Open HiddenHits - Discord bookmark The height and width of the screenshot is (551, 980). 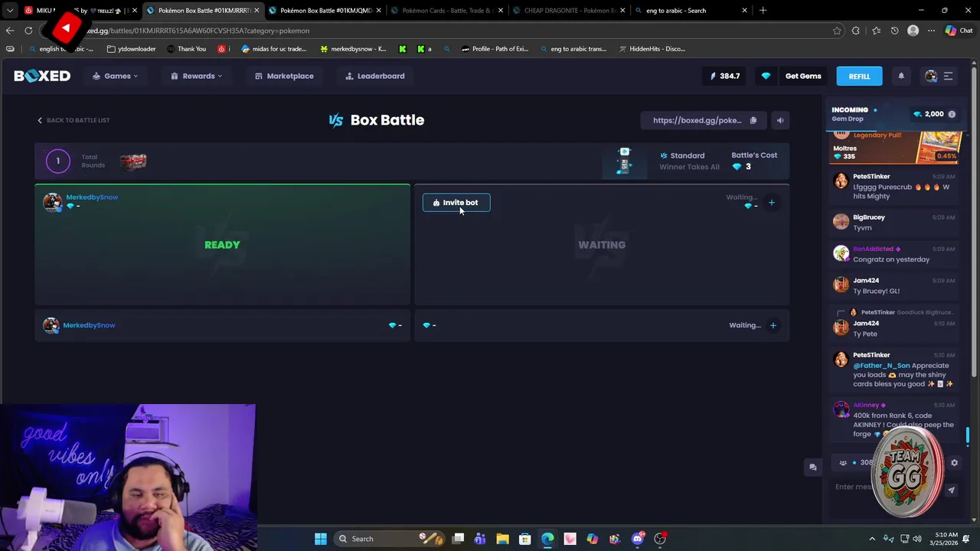pyautogui.click(x=652, y=49)
